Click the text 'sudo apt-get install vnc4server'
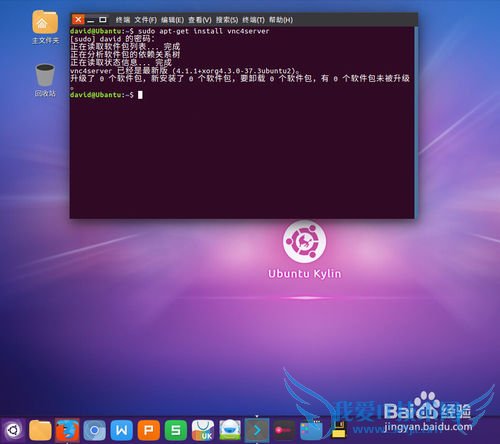The height and width of the screenshot is (444, 500). click(203, 31)
